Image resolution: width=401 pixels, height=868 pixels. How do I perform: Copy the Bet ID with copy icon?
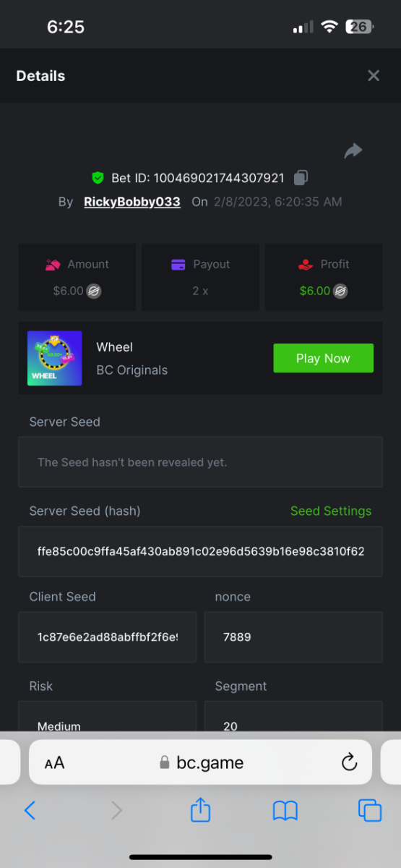click(x=301, y=177)
